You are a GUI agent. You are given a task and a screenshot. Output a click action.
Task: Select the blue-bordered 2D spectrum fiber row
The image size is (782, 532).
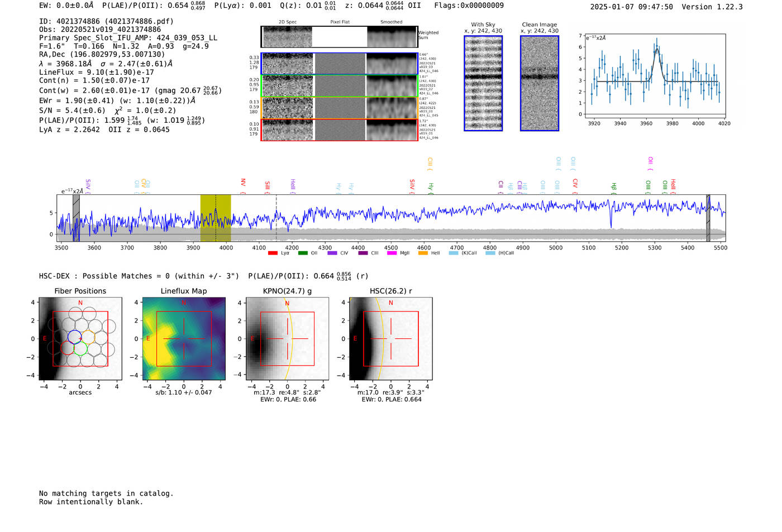pyautogui.click(x=339, y=64)
